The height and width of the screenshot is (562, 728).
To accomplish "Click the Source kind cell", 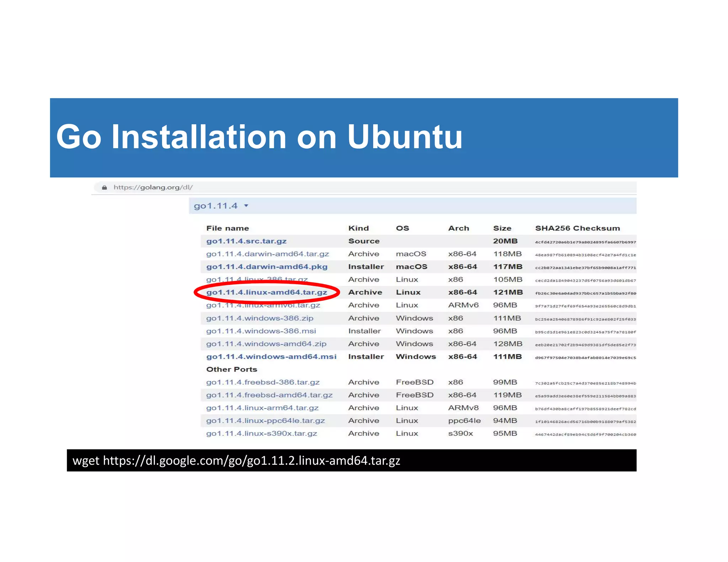I will tap(364, 241).
